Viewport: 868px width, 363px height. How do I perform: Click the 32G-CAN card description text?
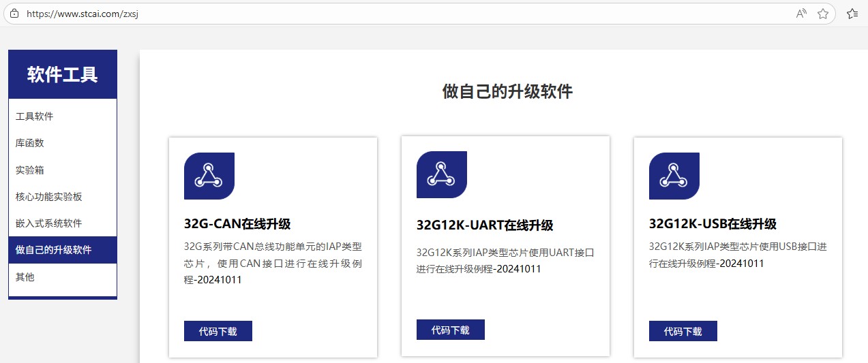click(273, 263)
